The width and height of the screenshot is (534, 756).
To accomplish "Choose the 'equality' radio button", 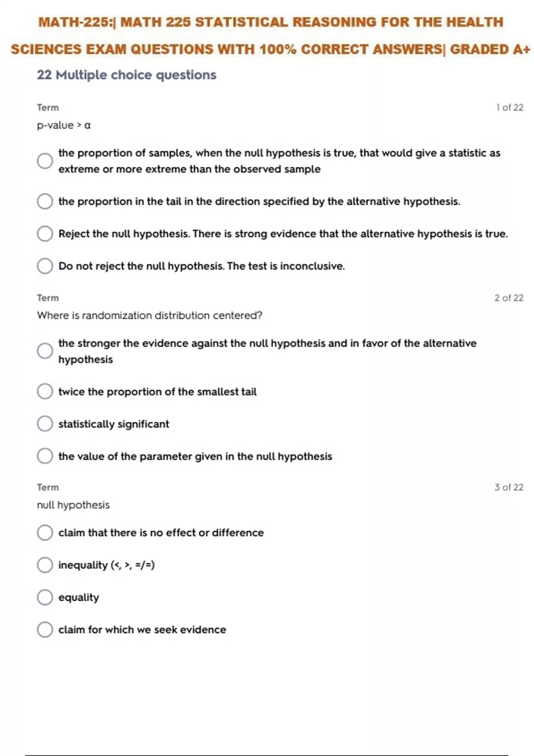I will (x=45, y=597).
